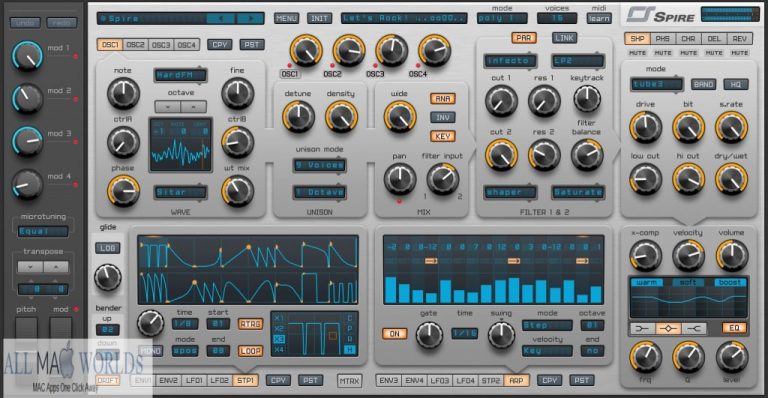Select the low-shelf EQ curve icon
This screenshot has width=768, height=398.
[642, 328]
